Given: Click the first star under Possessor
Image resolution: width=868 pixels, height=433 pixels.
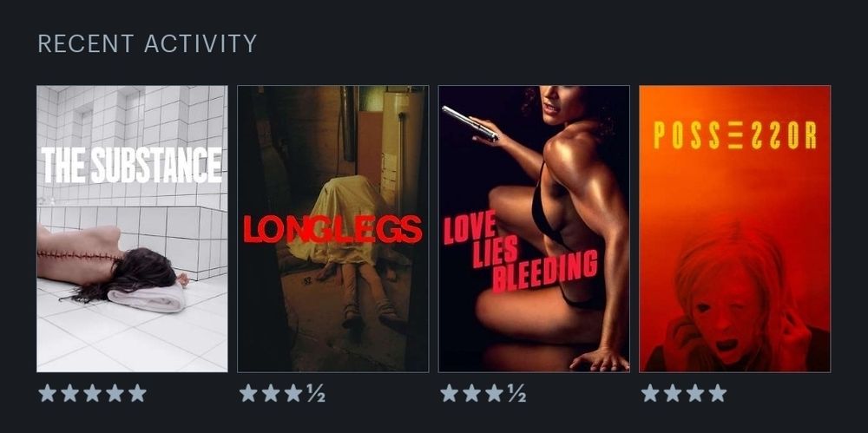Looking at the screenshot, I should (650, 393).
